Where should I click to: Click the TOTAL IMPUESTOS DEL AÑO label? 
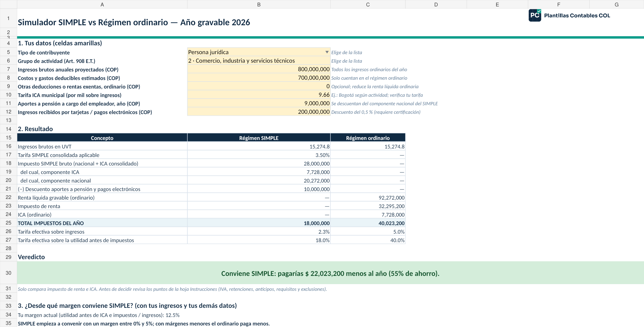pyautogui.click(x=51, y=223)
